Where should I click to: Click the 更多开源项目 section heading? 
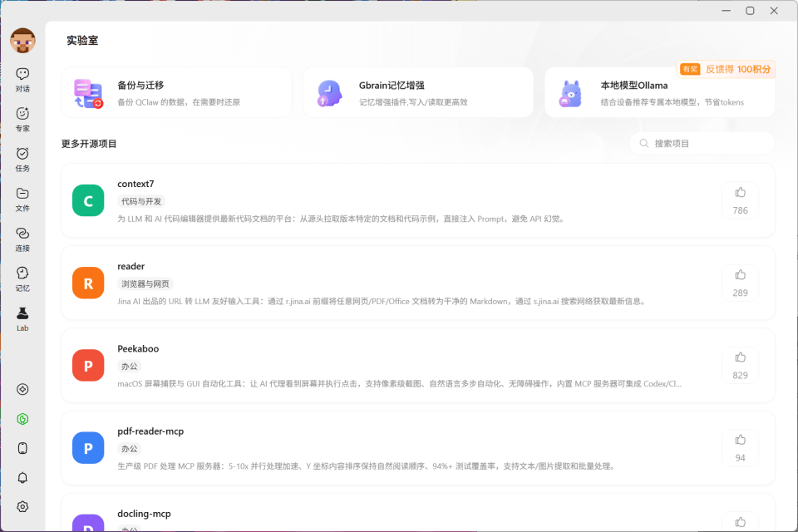[89, 144]
